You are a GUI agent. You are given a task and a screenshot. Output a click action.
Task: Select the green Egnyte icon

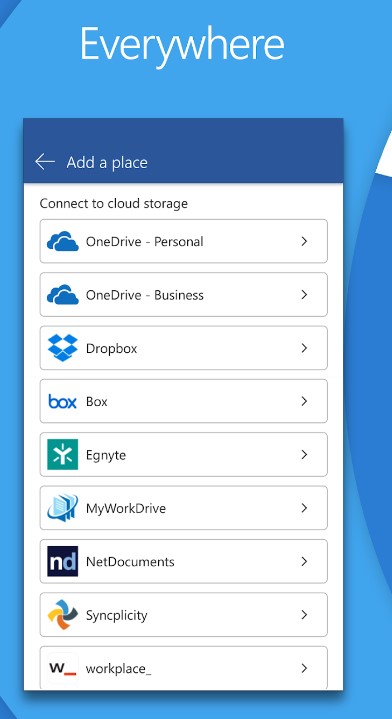[x=63, y=454]
